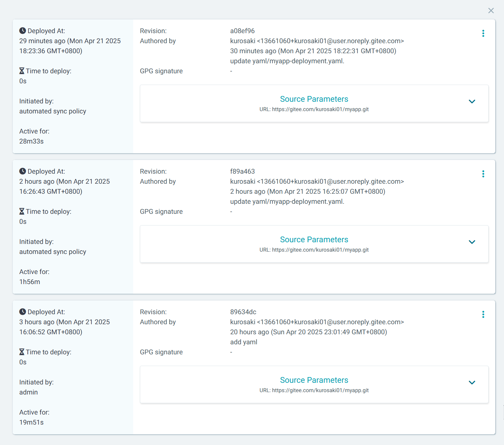Click hourglass icon in first deployment
Viewport: 504px width, 445px height.
point(22,71)
